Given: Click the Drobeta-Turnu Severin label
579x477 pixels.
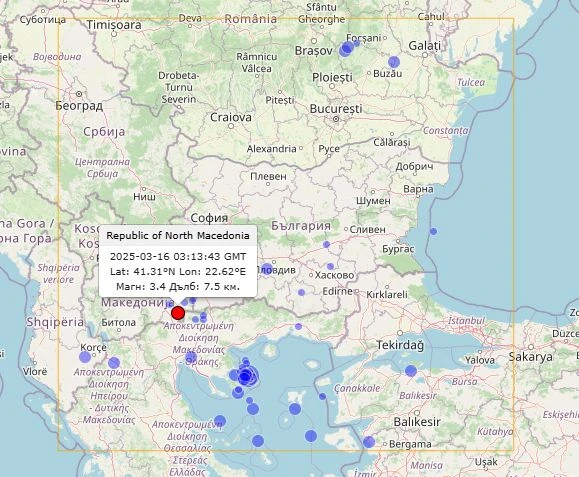Looking at the screenshot, I should (x=179, y=87).
